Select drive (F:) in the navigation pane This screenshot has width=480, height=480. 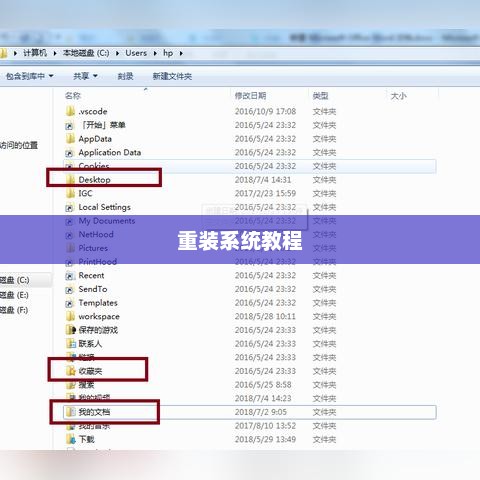tap(14, 310)
